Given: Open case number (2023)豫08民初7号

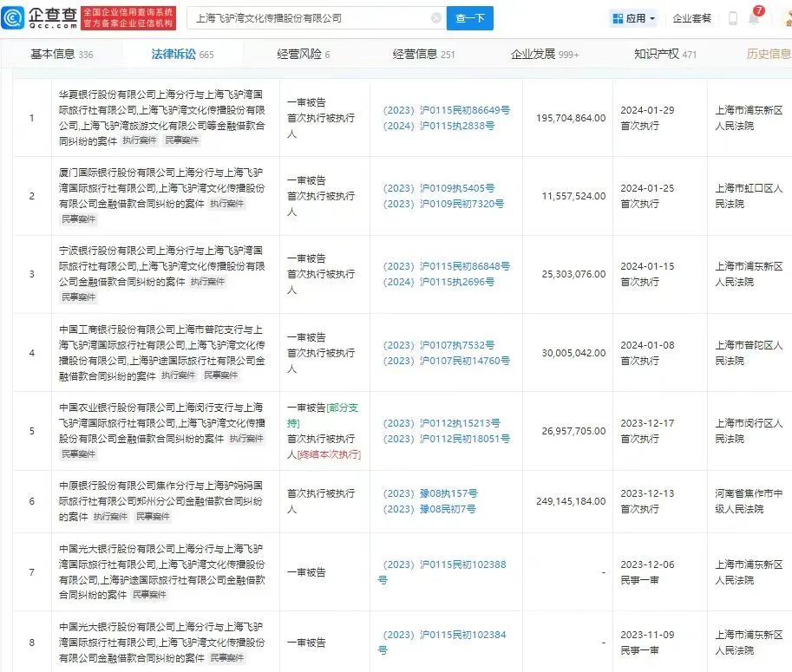Looking at the screenshot, I should (429, 509).
